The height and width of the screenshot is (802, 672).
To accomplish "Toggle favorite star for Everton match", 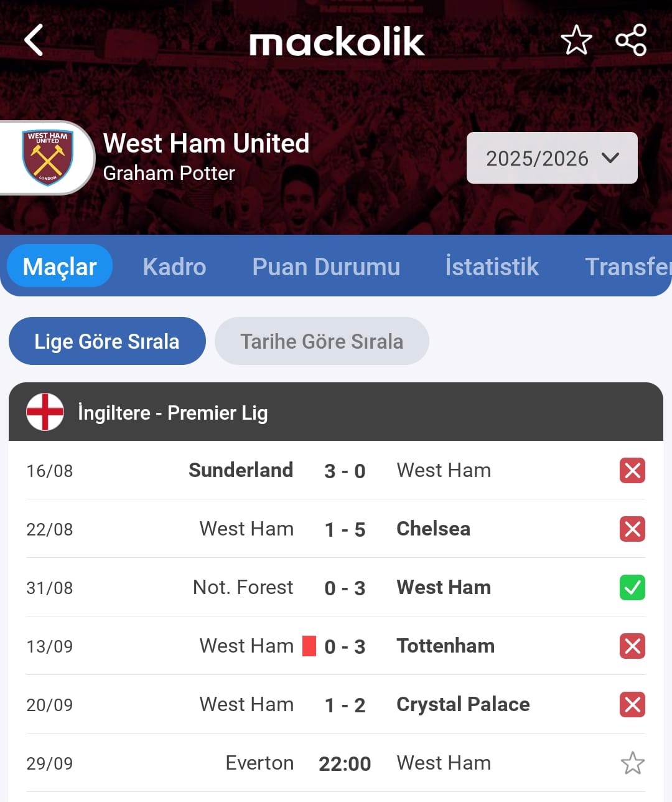I will pyautogui.click(x=632, y=763).
